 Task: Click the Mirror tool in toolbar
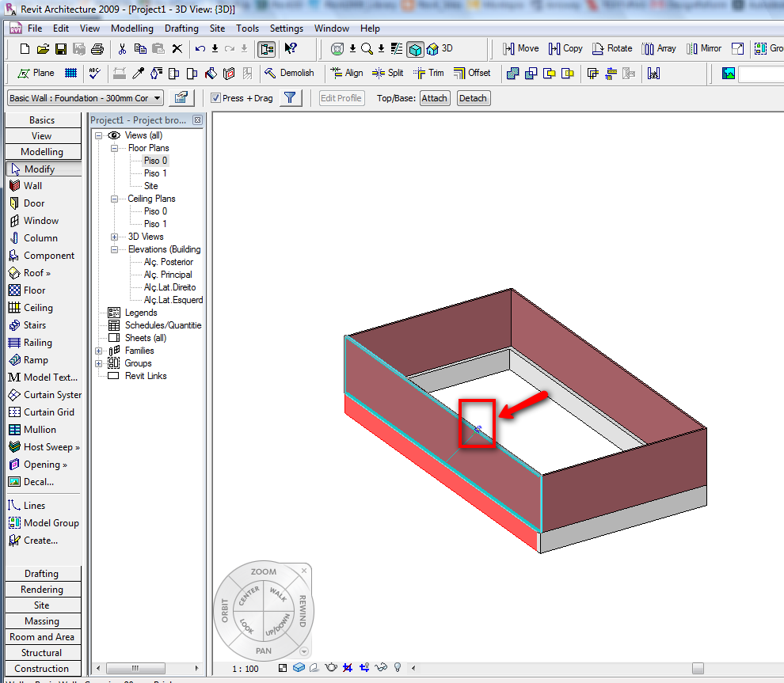pos(703,48)
